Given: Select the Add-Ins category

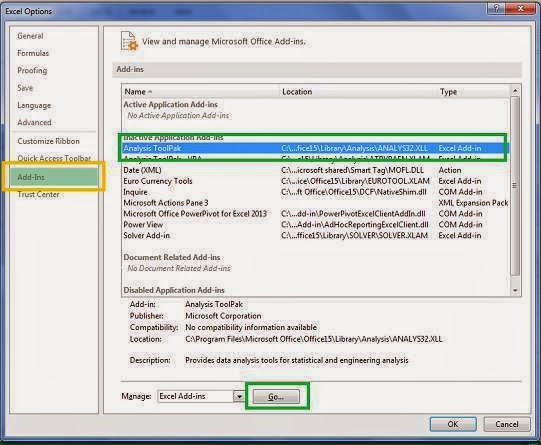Looking at the screenshot, I should coord(53,177).
